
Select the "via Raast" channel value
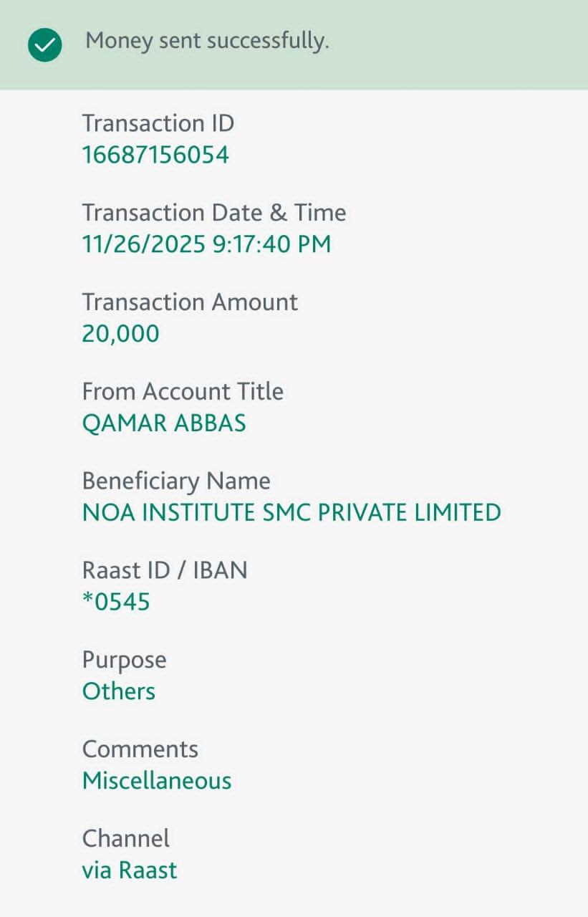(x=130, y=870)
